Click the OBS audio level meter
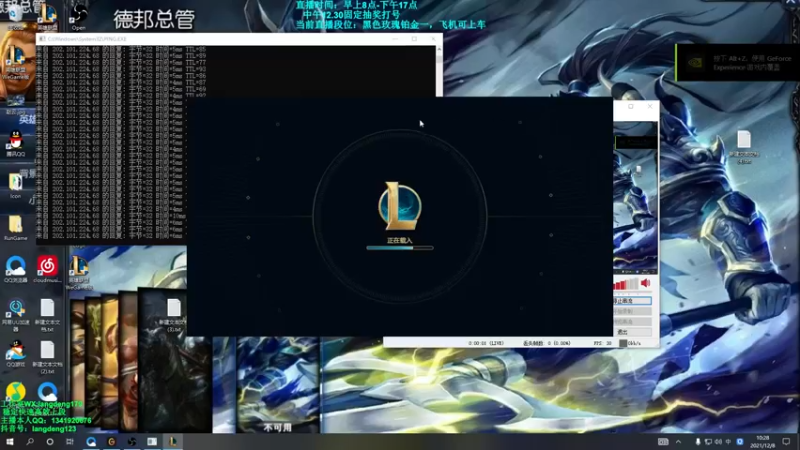 tap(626, 284)
